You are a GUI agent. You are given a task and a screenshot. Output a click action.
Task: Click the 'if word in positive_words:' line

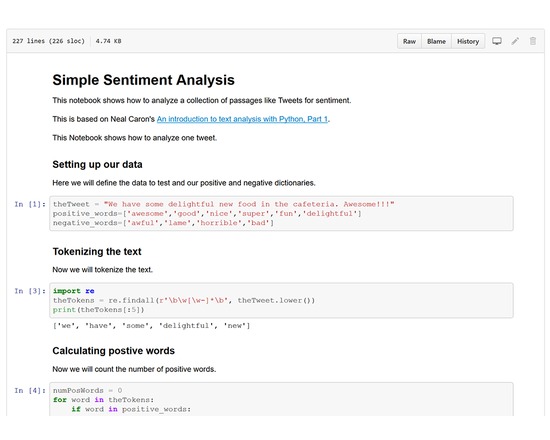coord(131,409)
